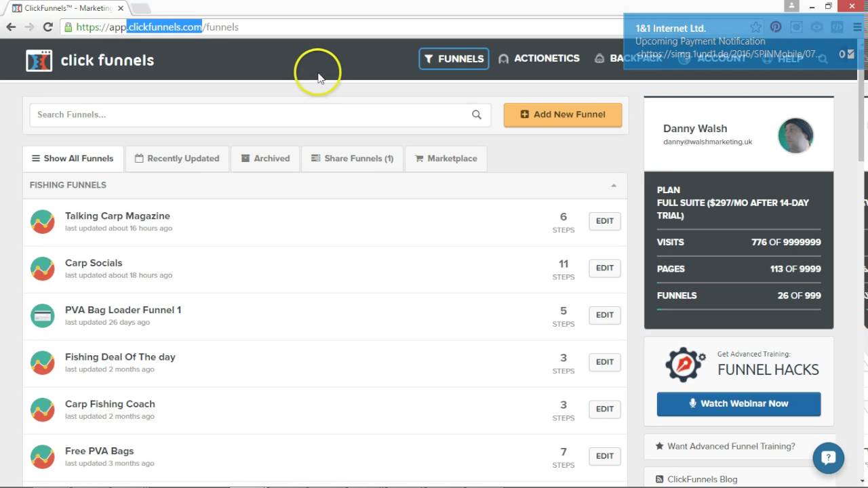868x488 pixels.
Task: Collapse the Fishing Funnels group arrow
Action: click(614, 185)
